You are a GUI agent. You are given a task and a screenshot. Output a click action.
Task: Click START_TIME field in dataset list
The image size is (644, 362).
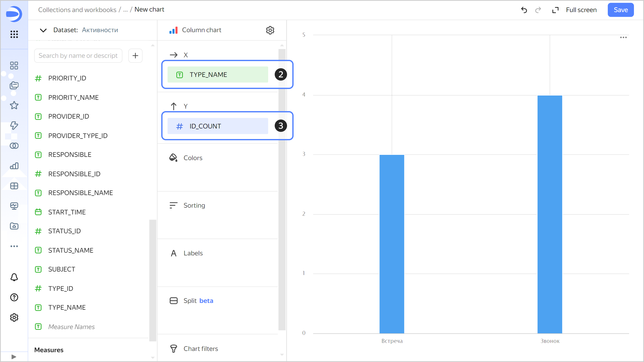click(67, 212)
